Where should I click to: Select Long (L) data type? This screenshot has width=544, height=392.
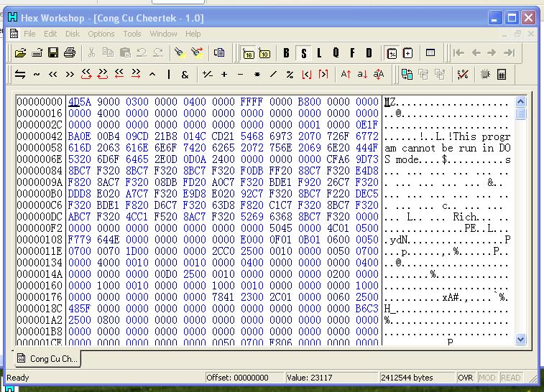319,53
